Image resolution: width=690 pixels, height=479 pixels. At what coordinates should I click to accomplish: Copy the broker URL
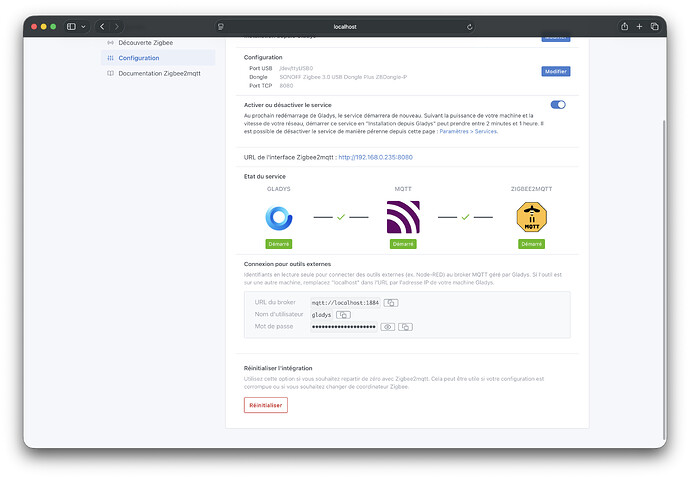point(391,303)
